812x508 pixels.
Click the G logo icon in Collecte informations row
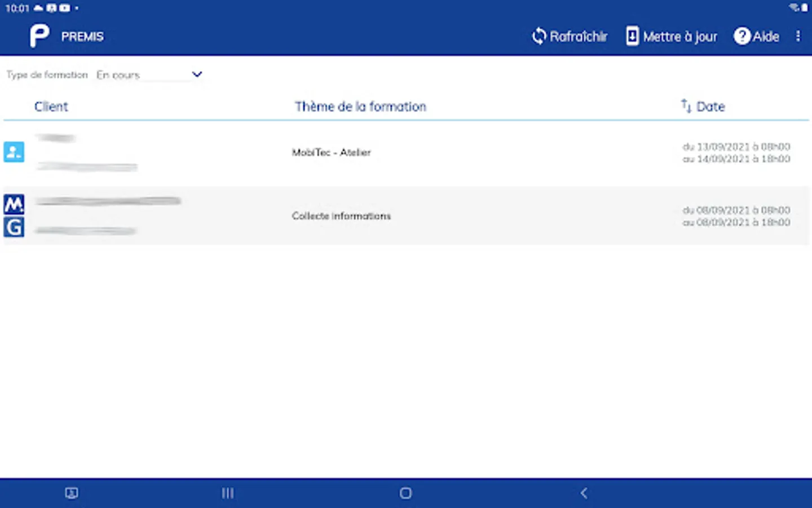pyautogui.click(x=14, y=227)
